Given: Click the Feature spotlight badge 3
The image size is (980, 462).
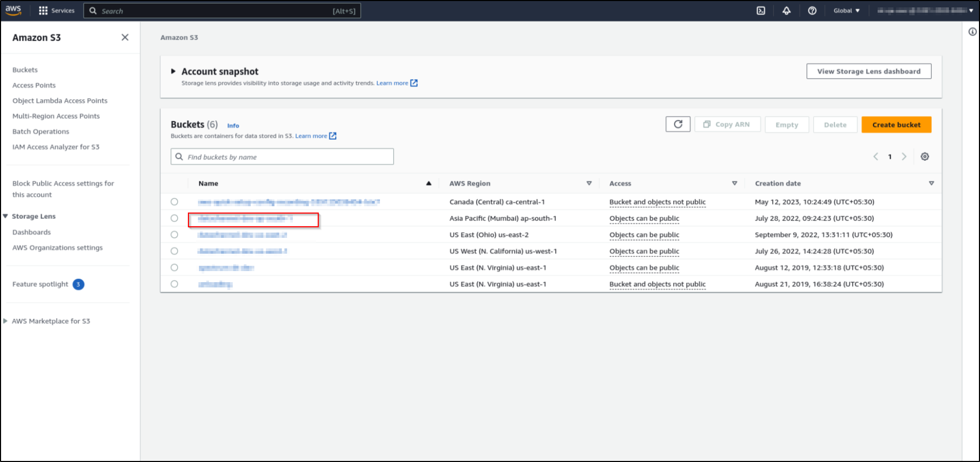Looking at the screenshot, I should click(x=78, y=284).
